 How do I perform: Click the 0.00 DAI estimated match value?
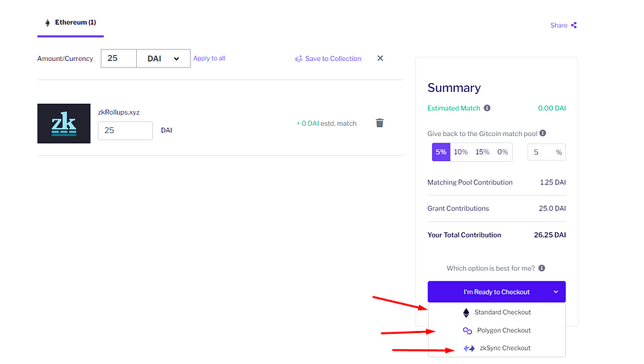click(551, 108)
